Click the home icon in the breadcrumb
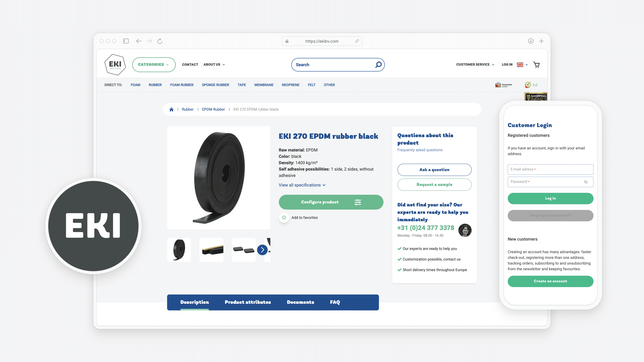This screenshot has height=362, width=644. tap(172, 109)
